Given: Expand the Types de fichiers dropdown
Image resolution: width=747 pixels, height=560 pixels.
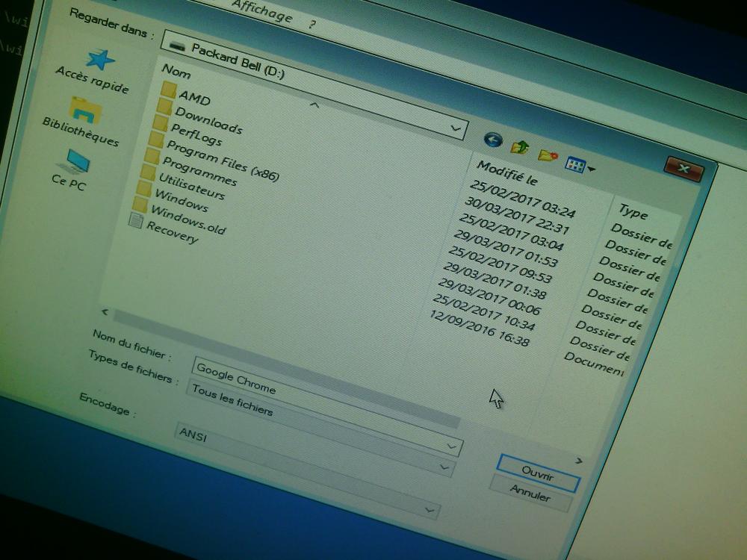Looking at the screenshot, I should point(444,467).
